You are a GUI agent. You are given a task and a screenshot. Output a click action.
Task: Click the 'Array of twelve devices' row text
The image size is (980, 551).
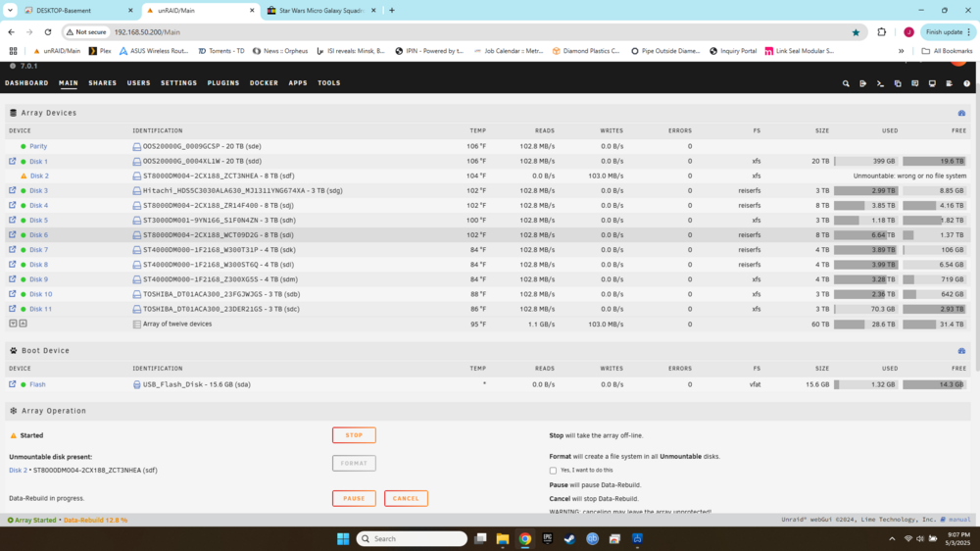click(177, 324)
